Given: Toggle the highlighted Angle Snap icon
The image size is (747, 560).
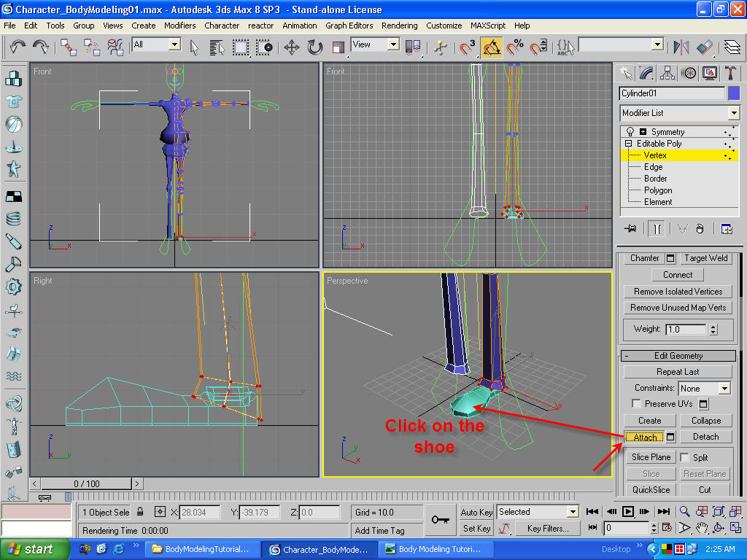Looking at the screenshot, I should (491, 47).
